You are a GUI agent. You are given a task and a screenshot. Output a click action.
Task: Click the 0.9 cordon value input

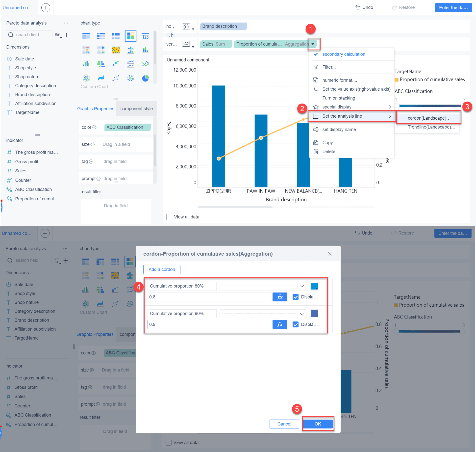point(210,324)
